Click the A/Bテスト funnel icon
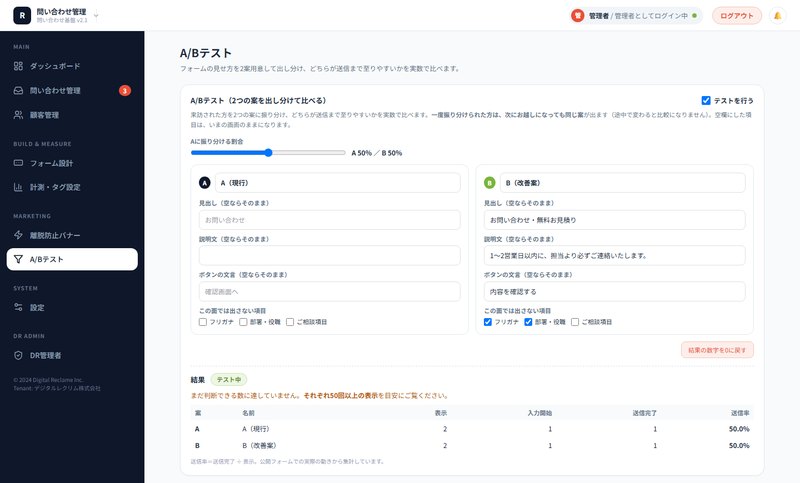800x483 pixels. [x=18, y=259]
